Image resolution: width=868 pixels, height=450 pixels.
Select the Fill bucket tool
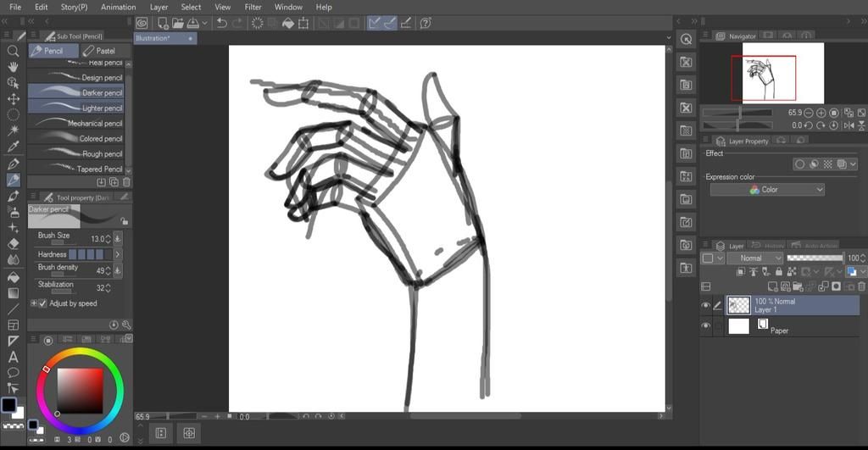[14, 277]
